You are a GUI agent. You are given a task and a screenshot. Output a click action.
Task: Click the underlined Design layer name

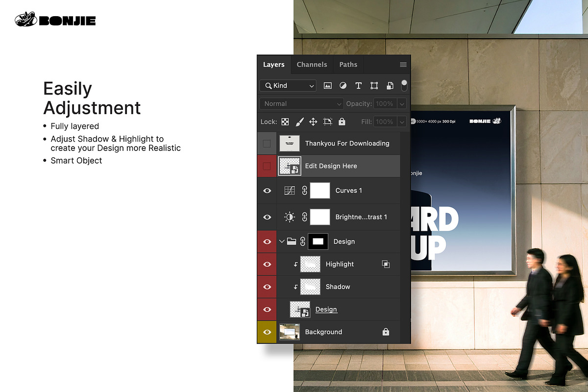point(326,309)
